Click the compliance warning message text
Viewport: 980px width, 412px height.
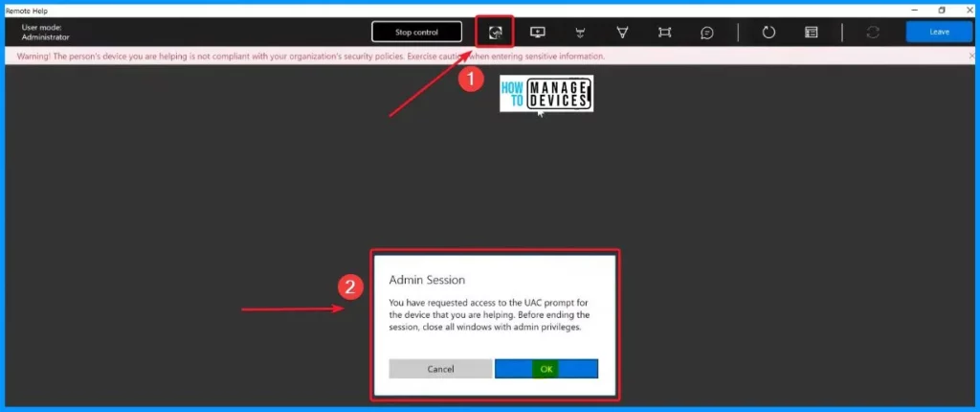pyautogui.click(x=311, y=57)
